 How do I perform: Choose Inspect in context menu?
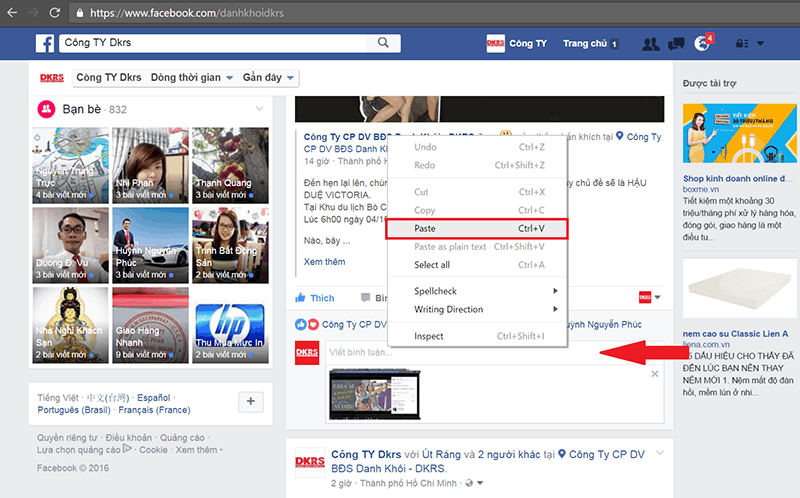point(477,336)
